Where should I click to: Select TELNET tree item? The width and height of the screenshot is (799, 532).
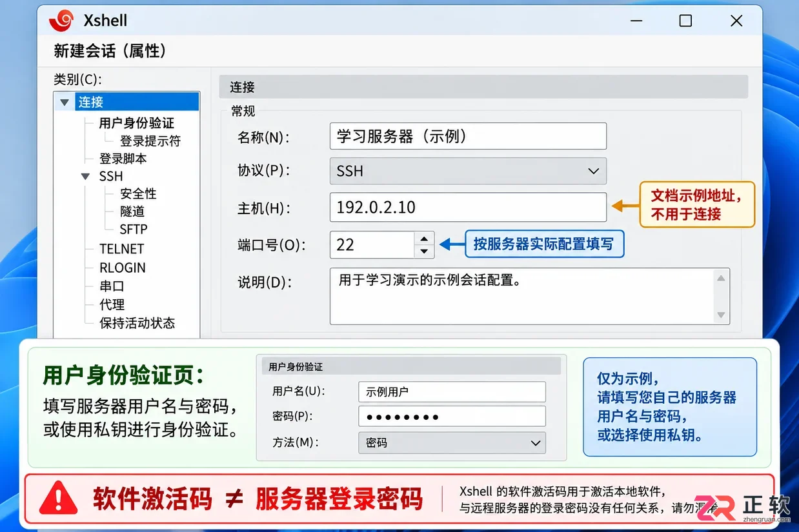click(122, 248)
